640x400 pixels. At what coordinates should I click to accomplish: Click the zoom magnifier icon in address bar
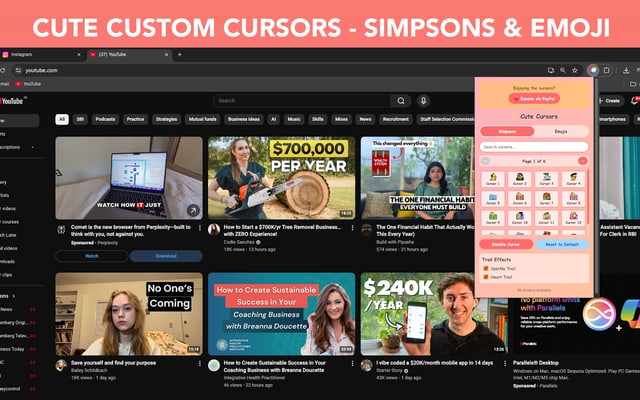pos(562,70)
